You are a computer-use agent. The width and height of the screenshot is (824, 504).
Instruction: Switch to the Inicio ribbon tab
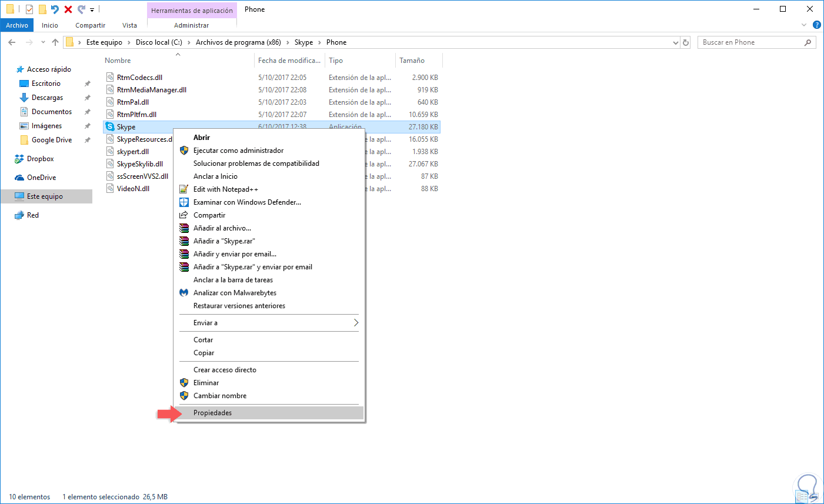(50, 25)
